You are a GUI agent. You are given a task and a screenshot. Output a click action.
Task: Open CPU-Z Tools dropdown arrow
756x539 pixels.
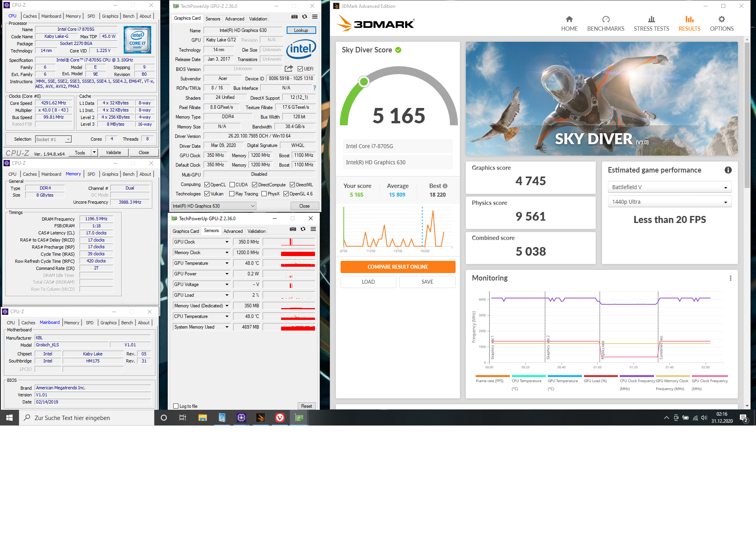pyautogui.click(x=94, y=152)
